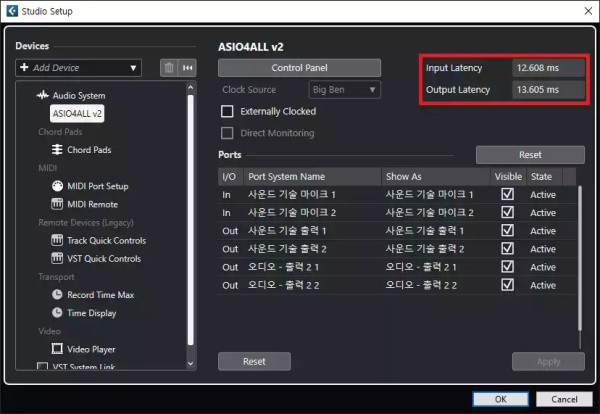Click the Output Latency value field
600x414 pixels.
click(x=548, y=90)
